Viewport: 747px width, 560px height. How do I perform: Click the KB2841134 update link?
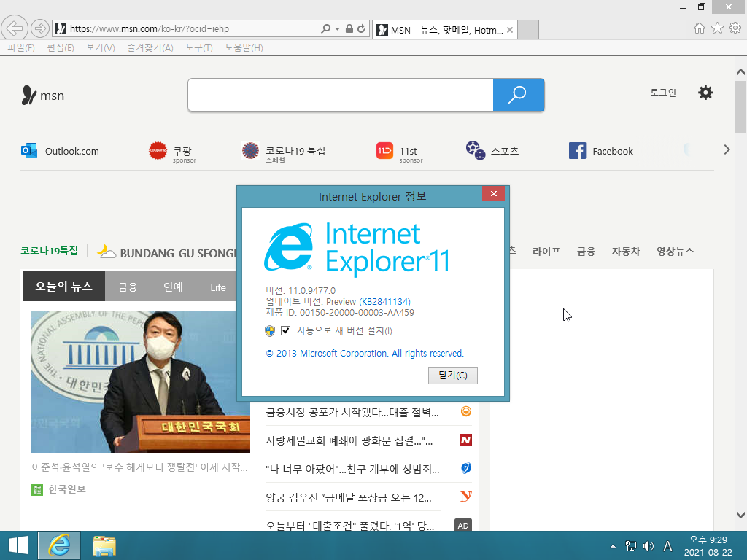384,301
